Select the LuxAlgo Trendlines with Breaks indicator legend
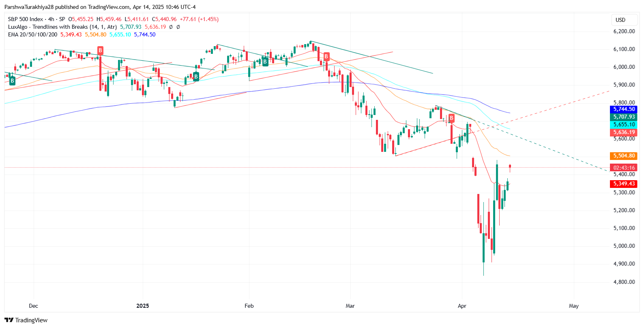This screenshot has width=644, height=328. coord(62,27)
